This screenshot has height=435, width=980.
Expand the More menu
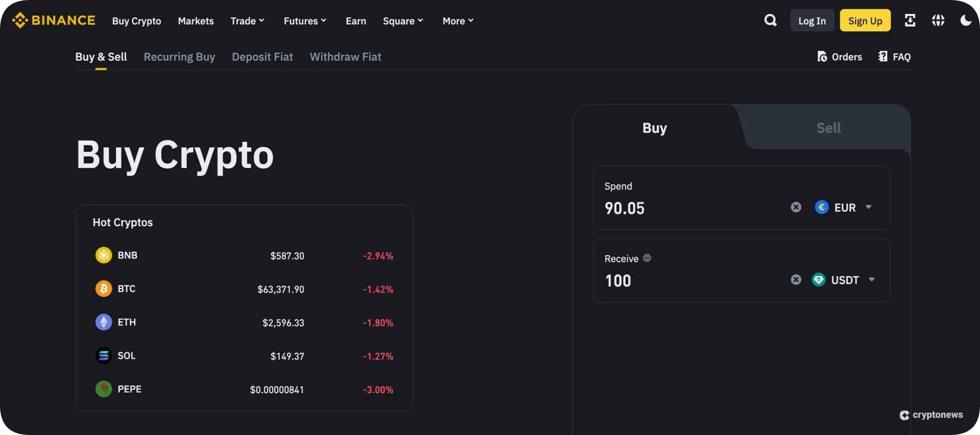click(458, 21)
